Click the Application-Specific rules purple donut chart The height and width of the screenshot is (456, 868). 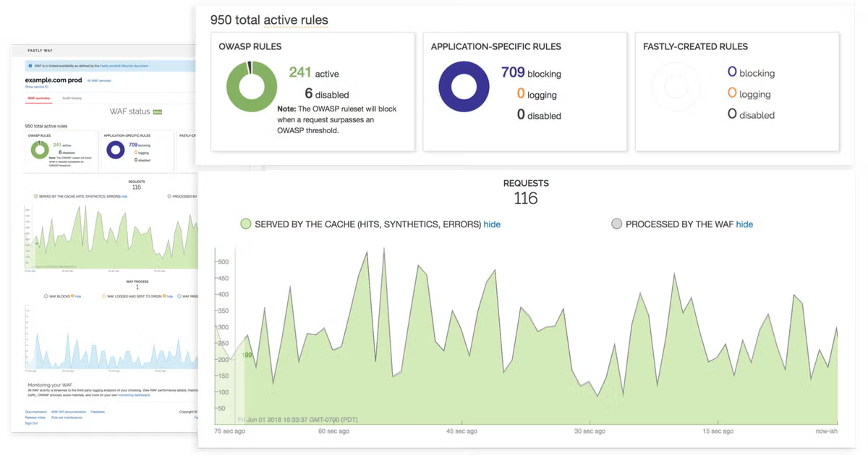pos(464,86)
